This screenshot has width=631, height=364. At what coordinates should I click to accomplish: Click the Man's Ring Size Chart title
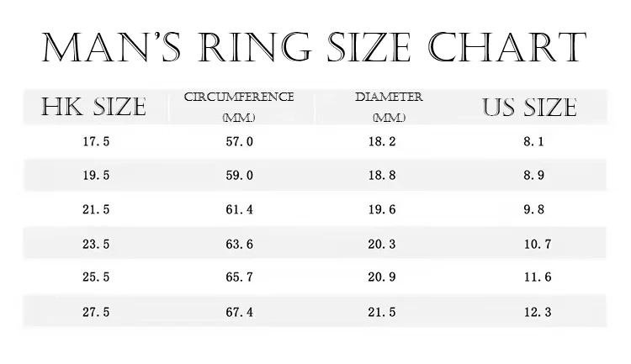tap(315, 47)
